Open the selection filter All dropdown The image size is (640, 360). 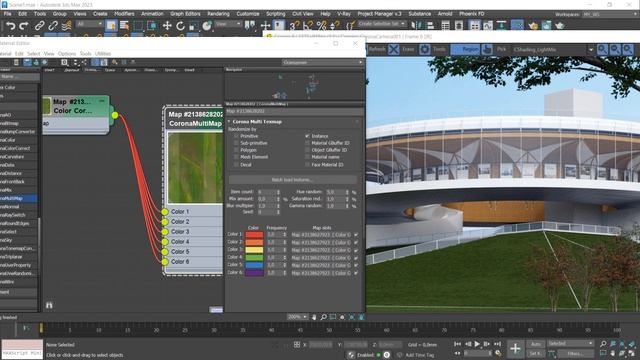(x=89, y=24)
